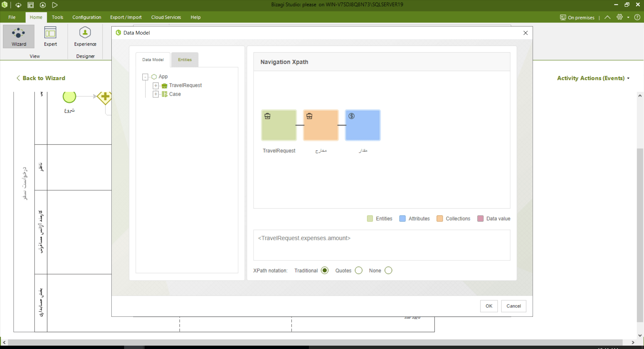Select the orange collection box in Xpath

pos(321,125)
